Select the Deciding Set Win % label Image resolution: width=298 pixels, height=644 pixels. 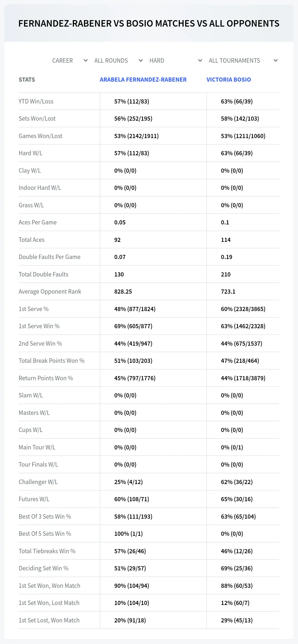[44, 568]
